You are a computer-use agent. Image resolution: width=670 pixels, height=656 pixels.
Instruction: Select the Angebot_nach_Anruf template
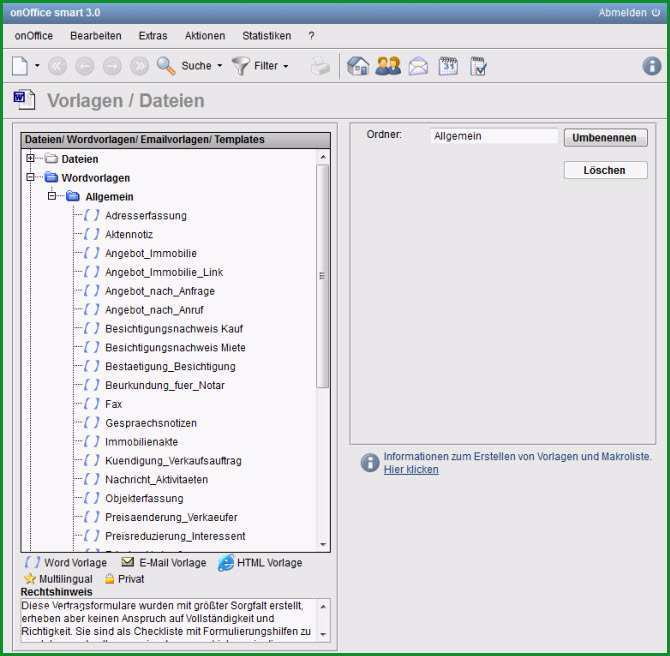point(154,310)
